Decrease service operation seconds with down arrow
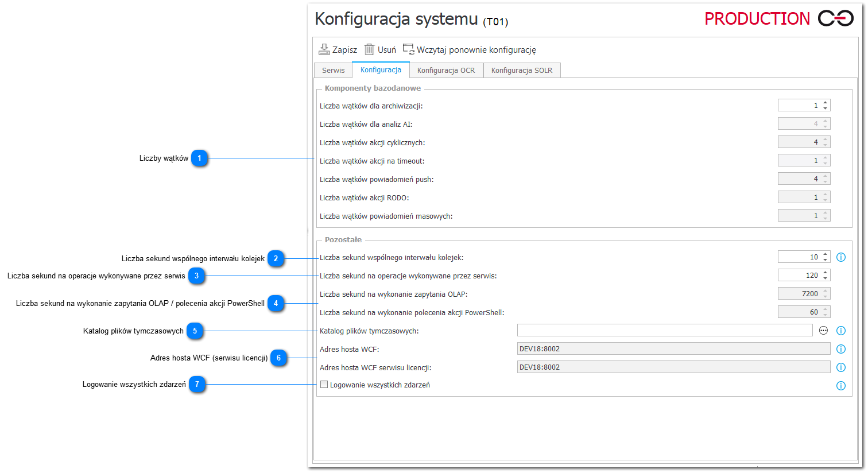The height and width of the screenshot is (473, 868). (825, 278)
